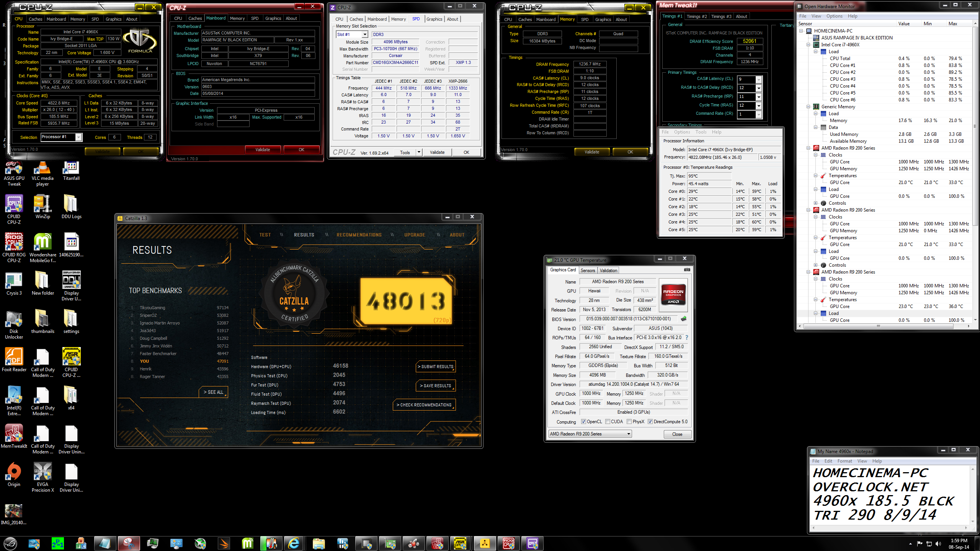Open the Tools dropdown arrow in CPU-Z
Viewport: 980px width, 551px height.
point(419,152)
